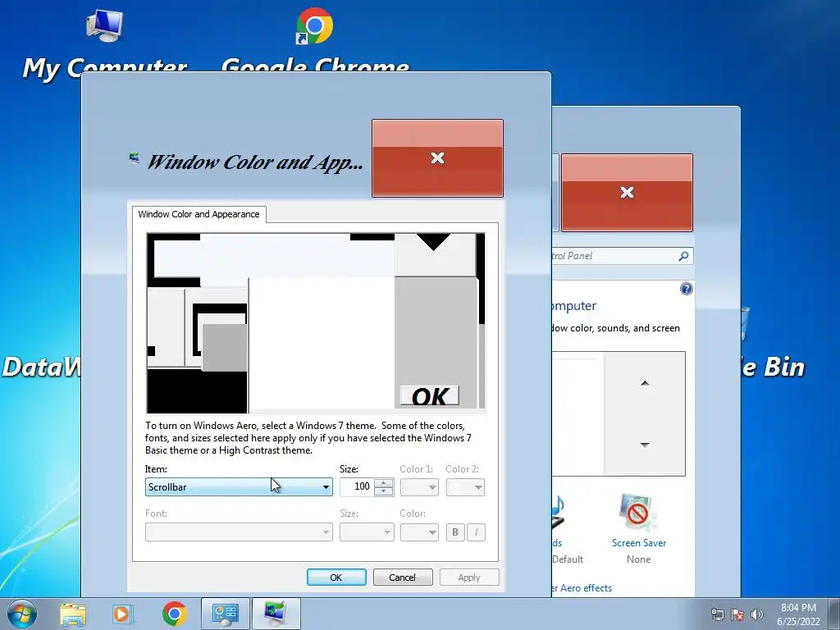Confirm changes with the OK button
Screen dimensions: 840x630
(x=336, y=577)
